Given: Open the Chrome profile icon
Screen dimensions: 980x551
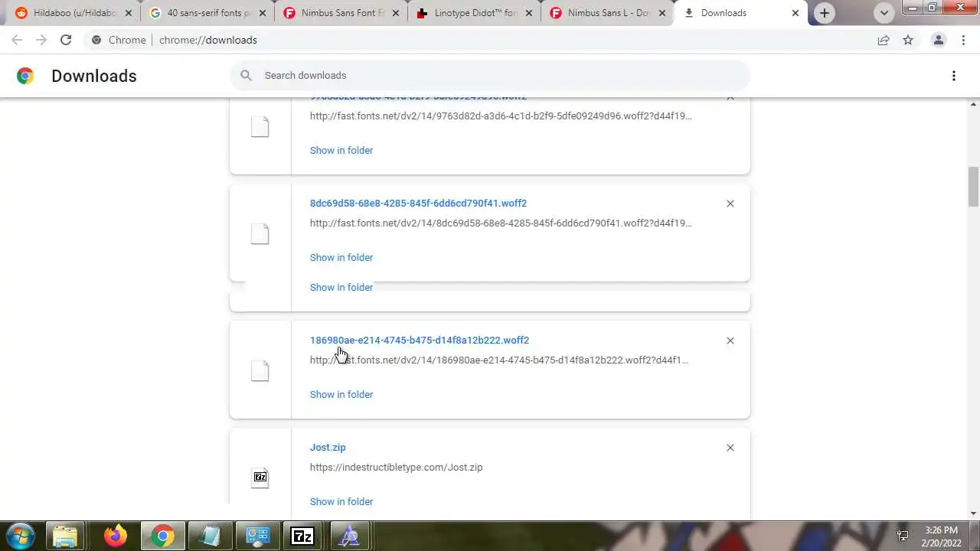Looking at the screenshot, I should [x=938, y=40].
